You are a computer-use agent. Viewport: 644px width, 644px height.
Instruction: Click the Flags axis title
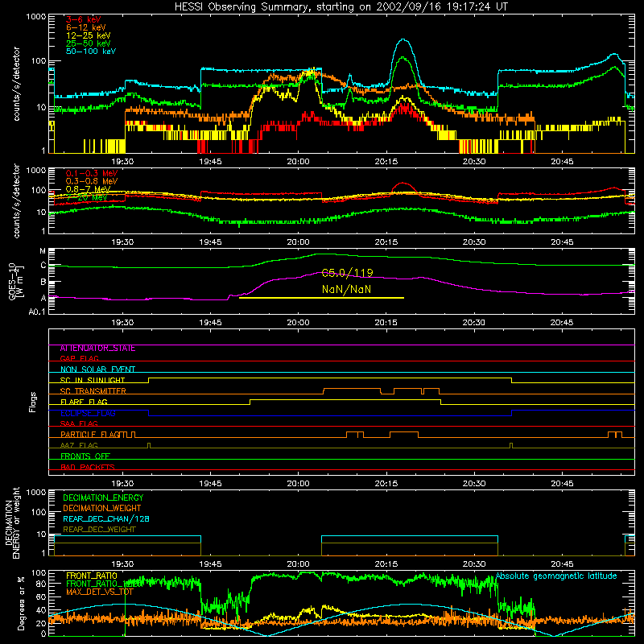(x=33, y=402)
